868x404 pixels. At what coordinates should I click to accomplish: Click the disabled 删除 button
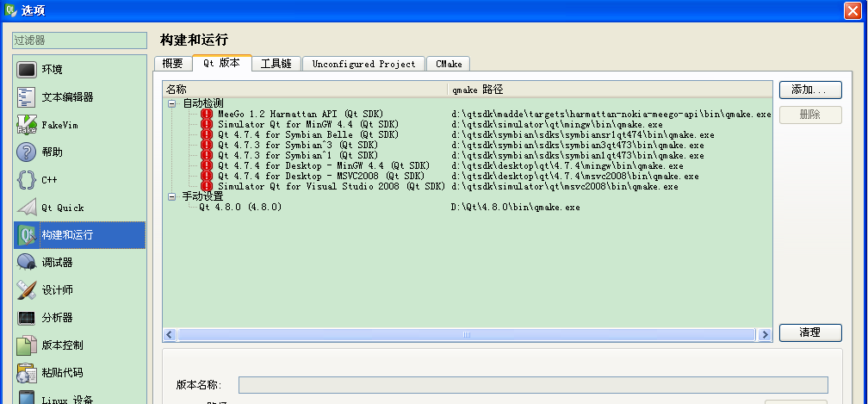(810, 115)
